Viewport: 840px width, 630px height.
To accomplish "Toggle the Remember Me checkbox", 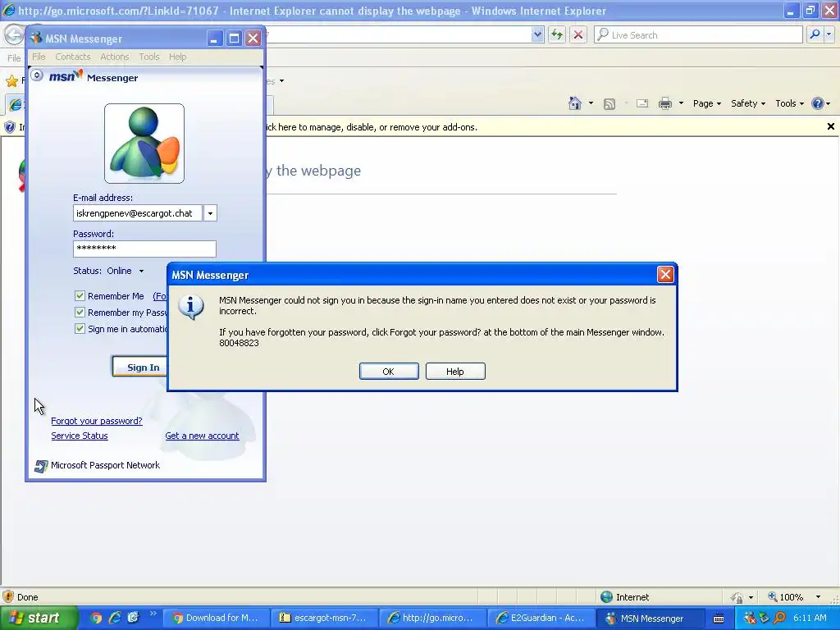I will pos(80,295).
